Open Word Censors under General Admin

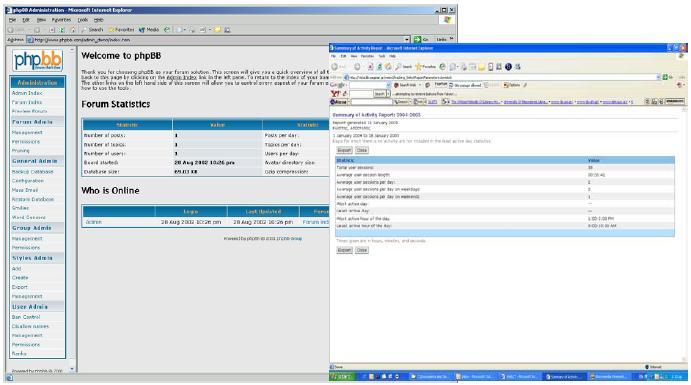click(x=29, y=217)
